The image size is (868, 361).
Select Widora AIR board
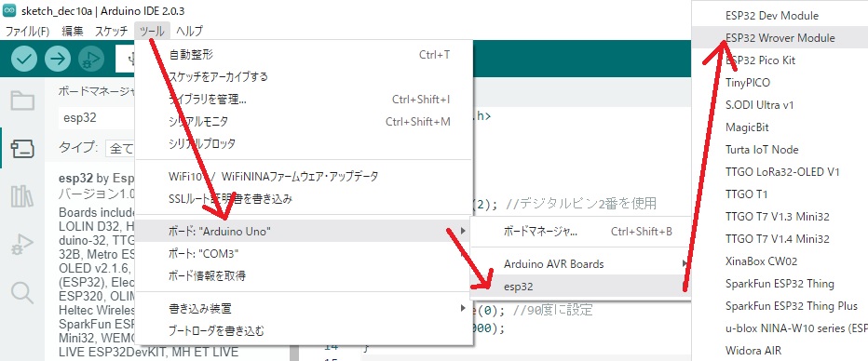[x=780, y=350]
